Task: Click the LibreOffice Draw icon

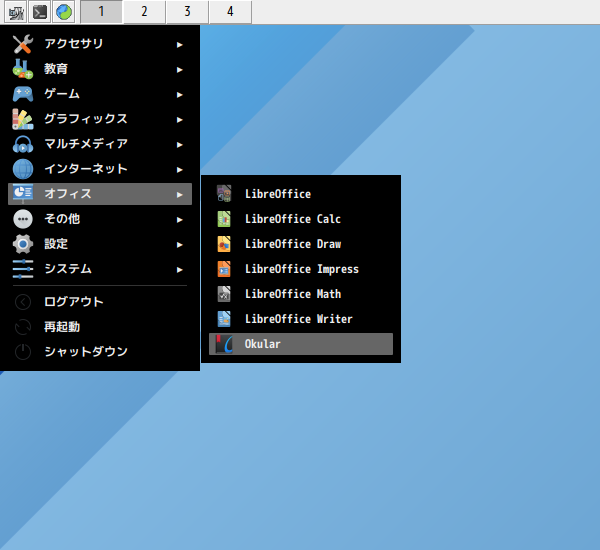Action: (224, 244)
